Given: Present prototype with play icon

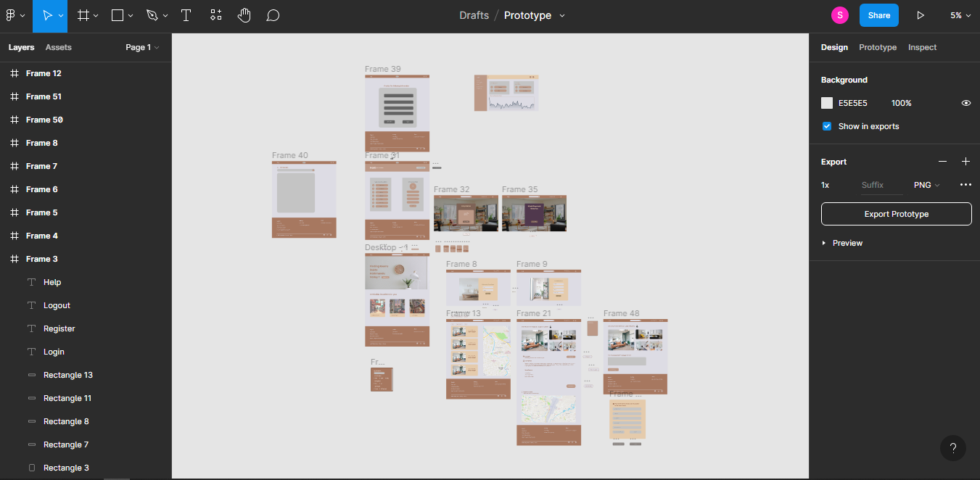Looking at the screenshot, I should [921, 15].
